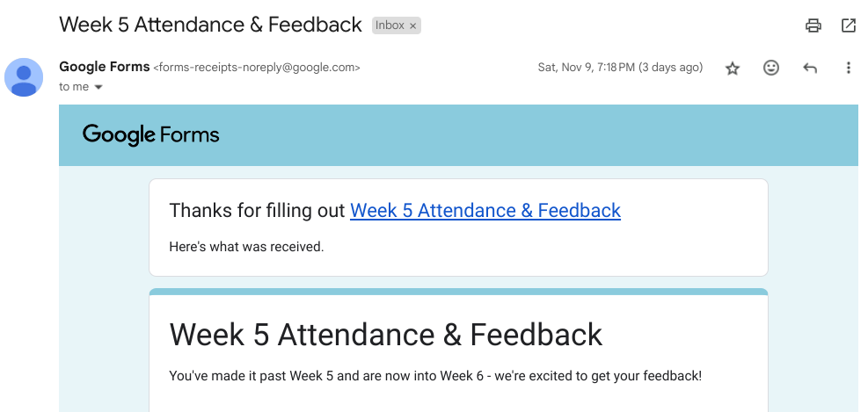Click the Sat, Nov 9 timestamp

tap(620, 68)
